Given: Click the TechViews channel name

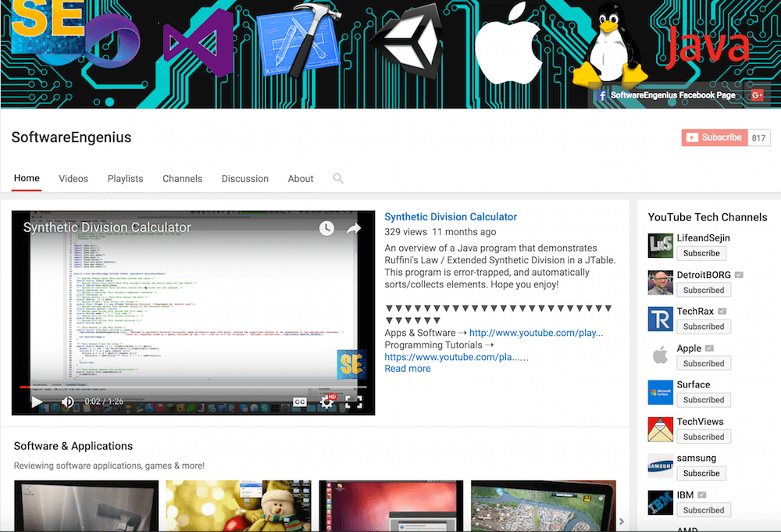Looking at the screenshot, I should (700, 421).
